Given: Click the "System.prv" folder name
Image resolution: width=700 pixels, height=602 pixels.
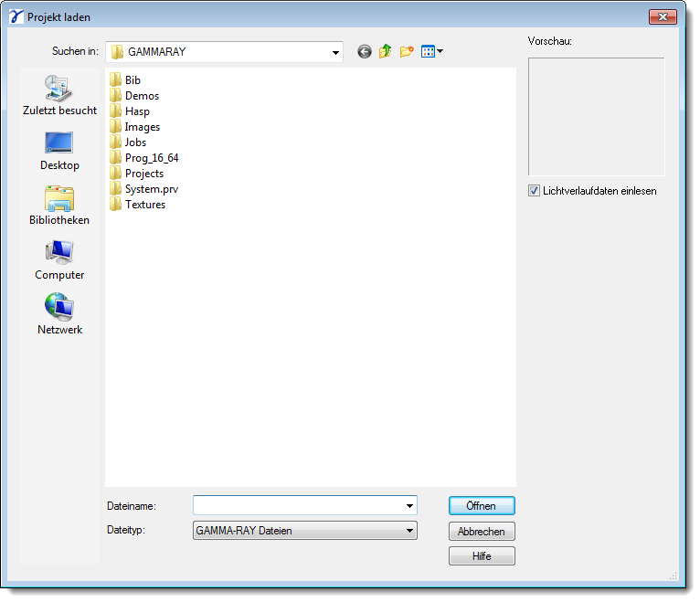Looking at the screenshot, I should [152, 189].
